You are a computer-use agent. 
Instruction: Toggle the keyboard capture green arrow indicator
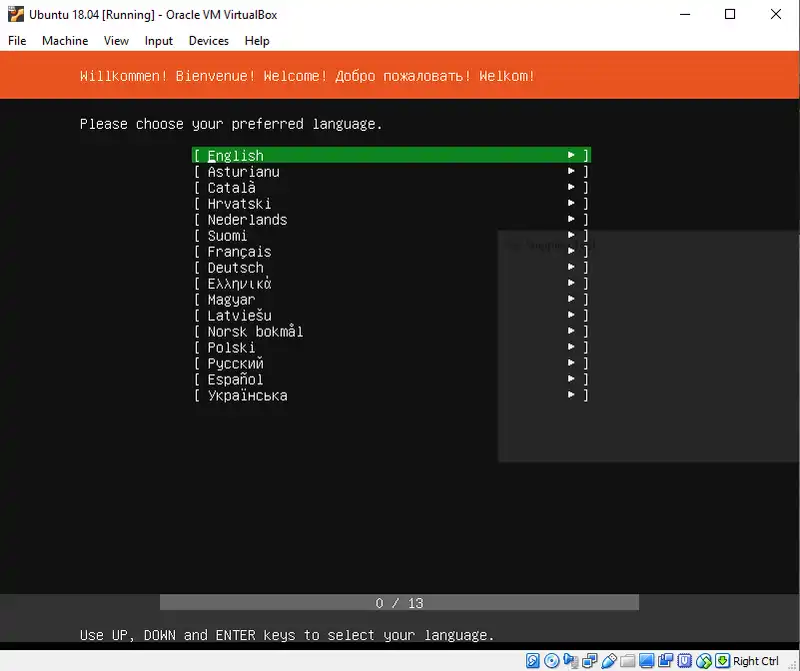point(722,661)
